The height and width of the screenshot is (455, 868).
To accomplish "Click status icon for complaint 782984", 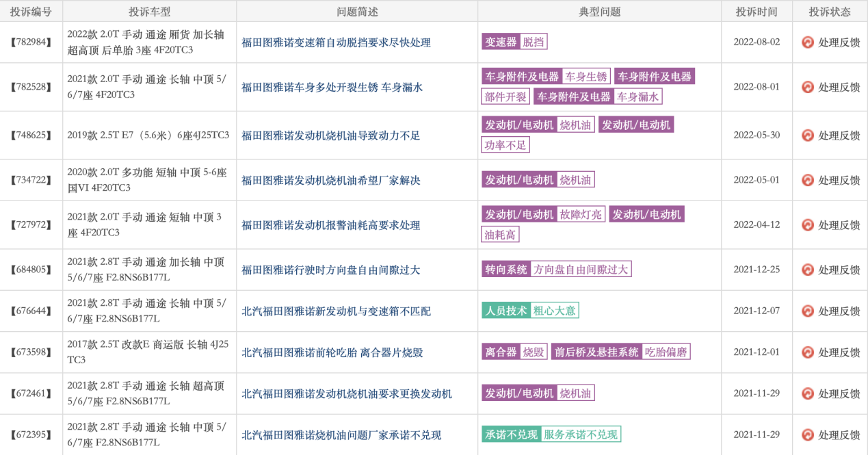I will click(x=808, y=42).
